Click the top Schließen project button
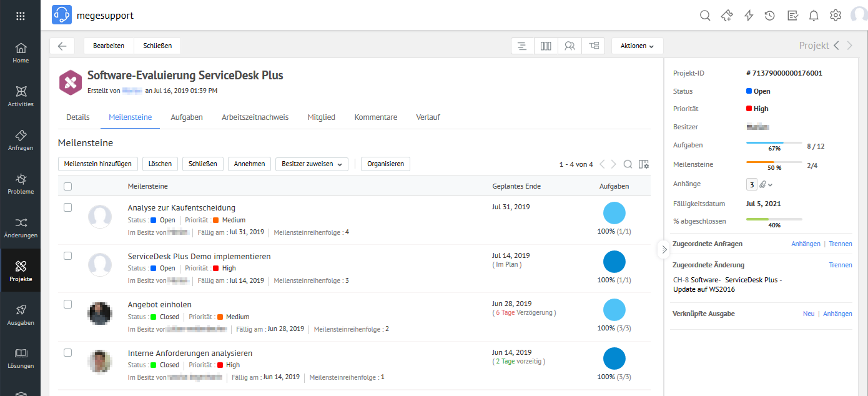The width and height of the screenshot is (868, 396). coord(157,46)
